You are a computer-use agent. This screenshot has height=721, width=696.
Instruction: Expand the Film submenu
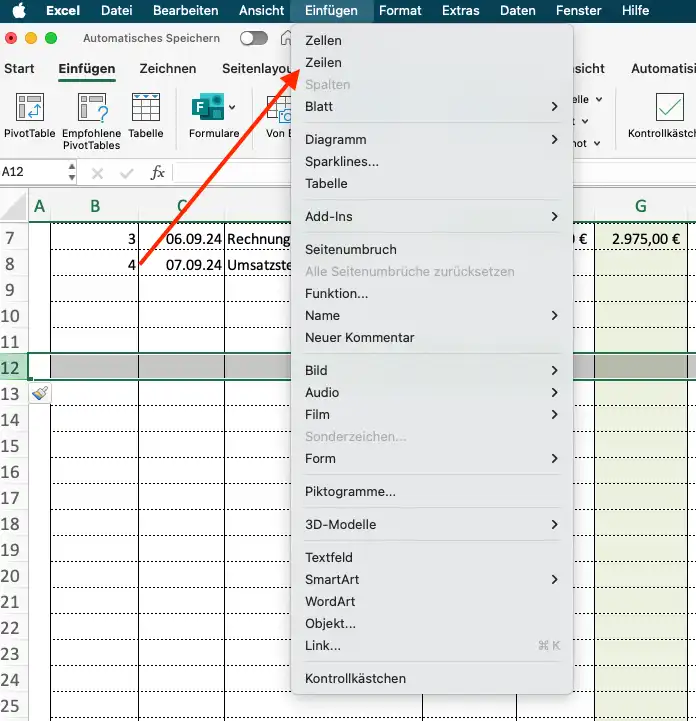554,414
